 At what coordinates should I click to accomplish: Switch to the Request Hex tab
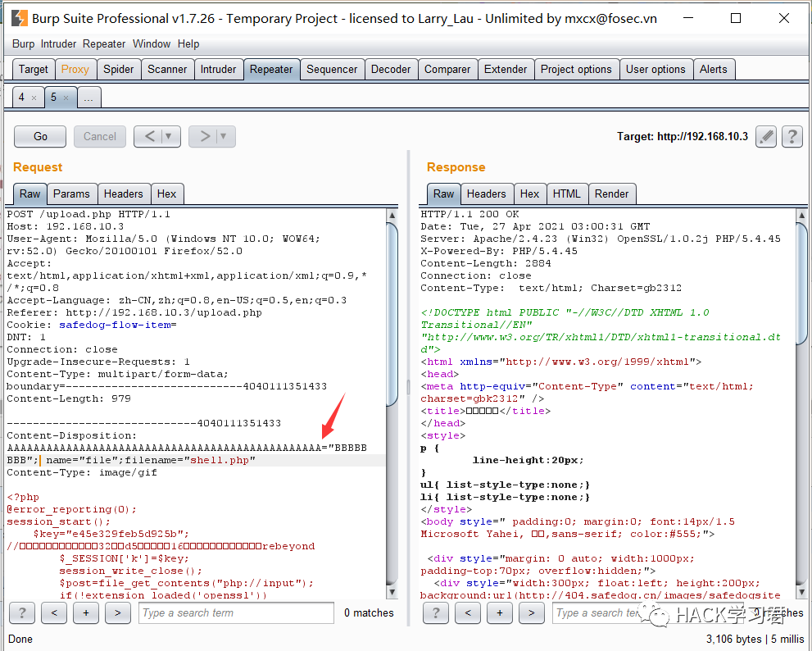pyautogui.click(x=167, y=193)
